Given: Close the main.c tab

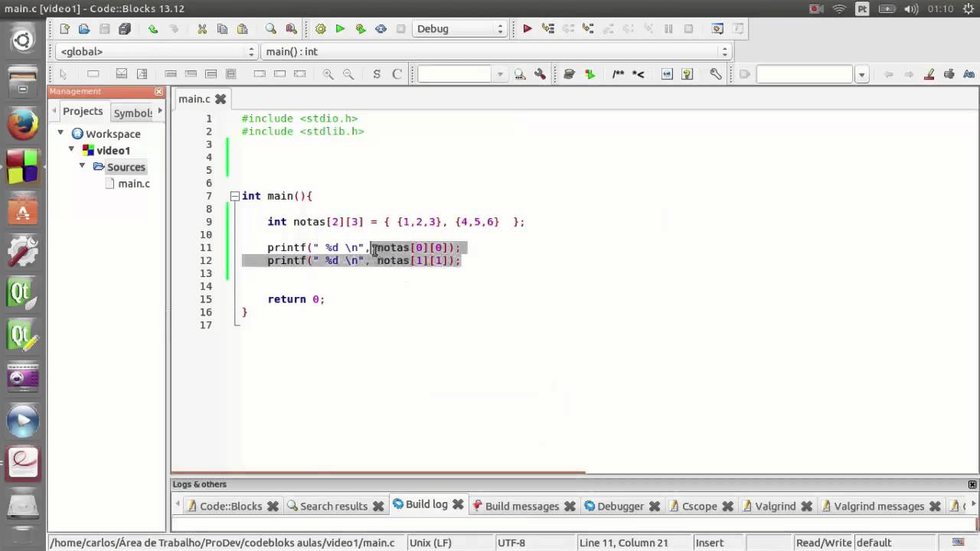Looking at the screenshot, I should [220, 99].
